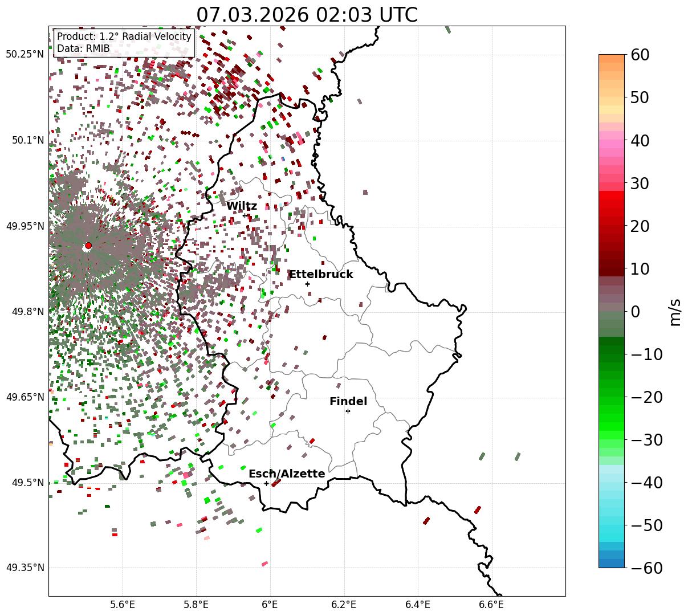Select the Findel city label

(348, 402)
